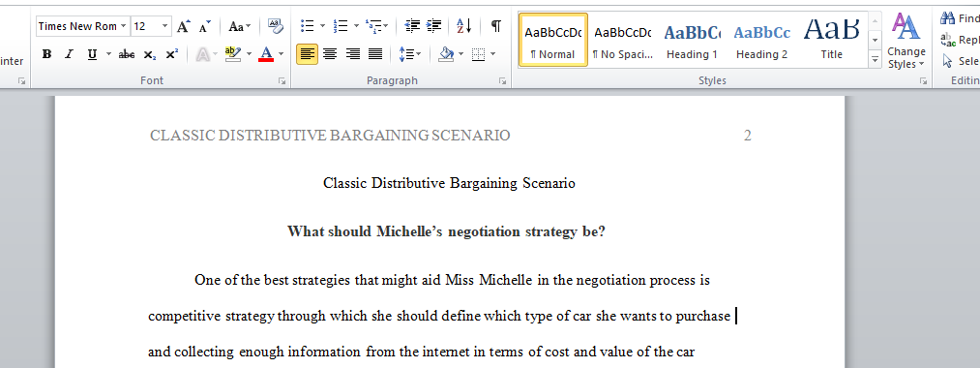Toggle Underline formatting
Image resolution: width=980 pixels, height=368 pixels.
point(93,54)
